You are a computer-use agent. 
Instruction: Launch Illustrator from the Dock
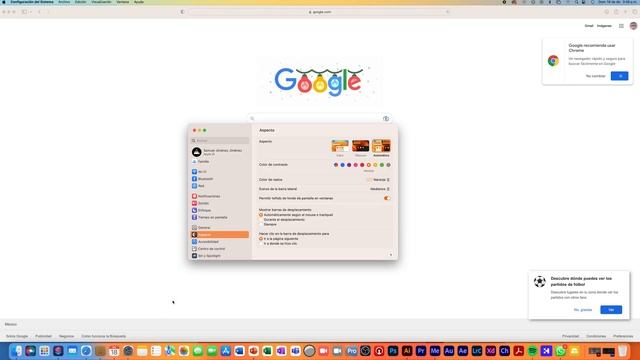click(x=407, y=351)
